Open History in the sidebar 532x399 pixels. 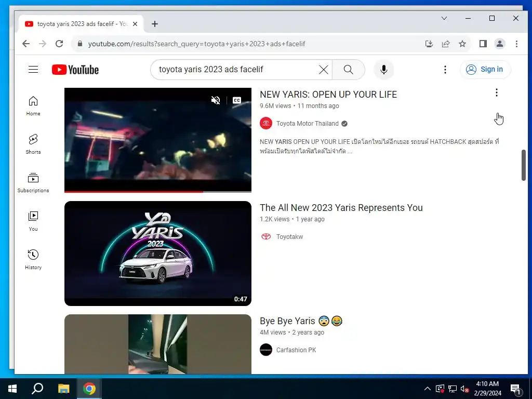pos(33,260)
